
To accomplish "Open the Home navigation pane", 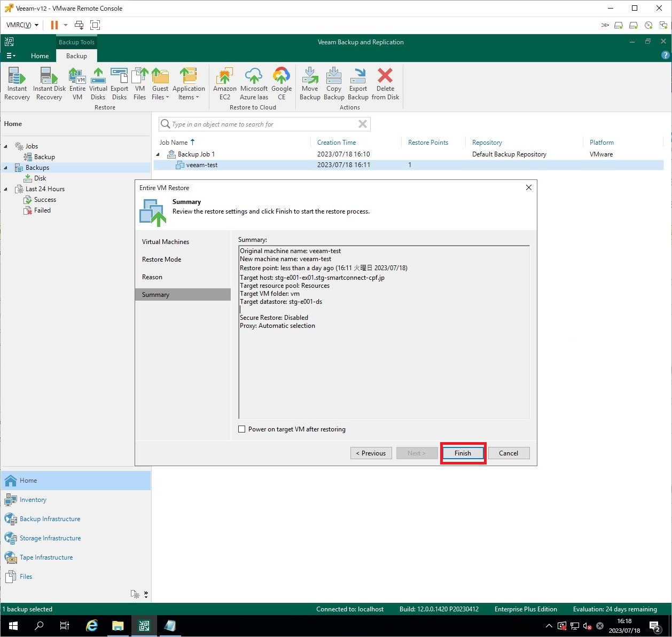I will [x=76, y=481].
